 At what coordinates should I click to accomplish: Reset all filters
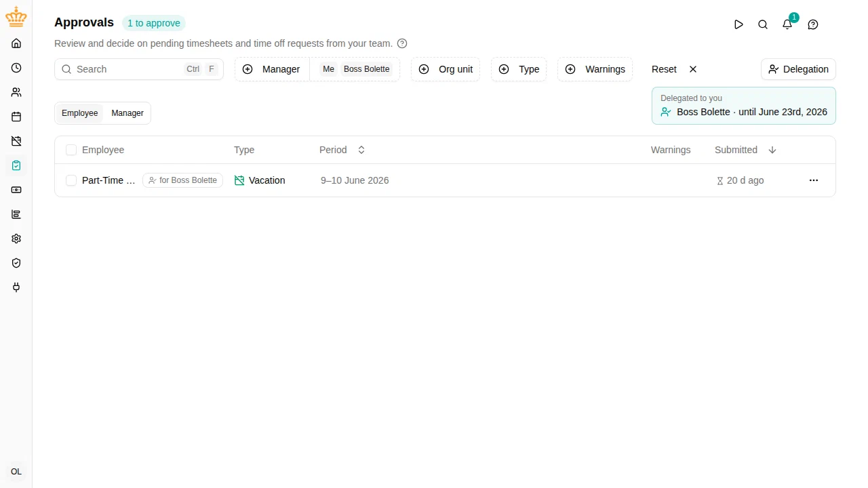coord(674,69)
